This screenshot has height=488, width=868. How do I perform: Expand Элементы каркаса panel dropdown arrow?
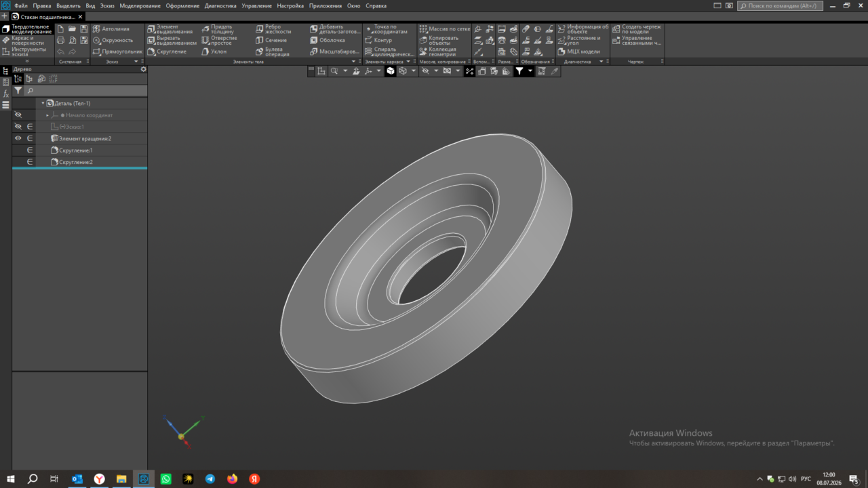408,62
